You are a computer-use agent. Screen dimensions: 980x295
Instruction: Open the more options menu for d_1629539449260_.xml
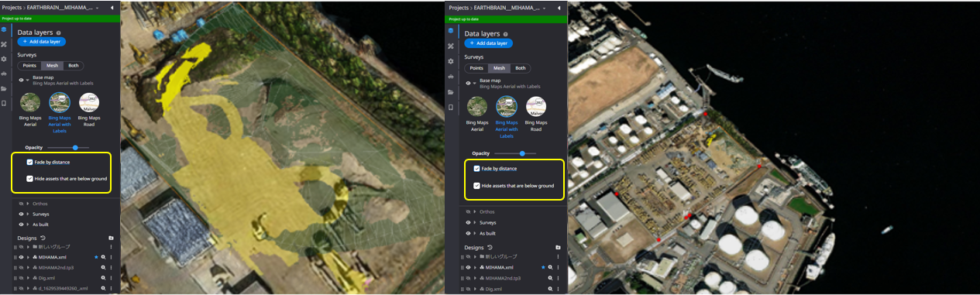111,288
